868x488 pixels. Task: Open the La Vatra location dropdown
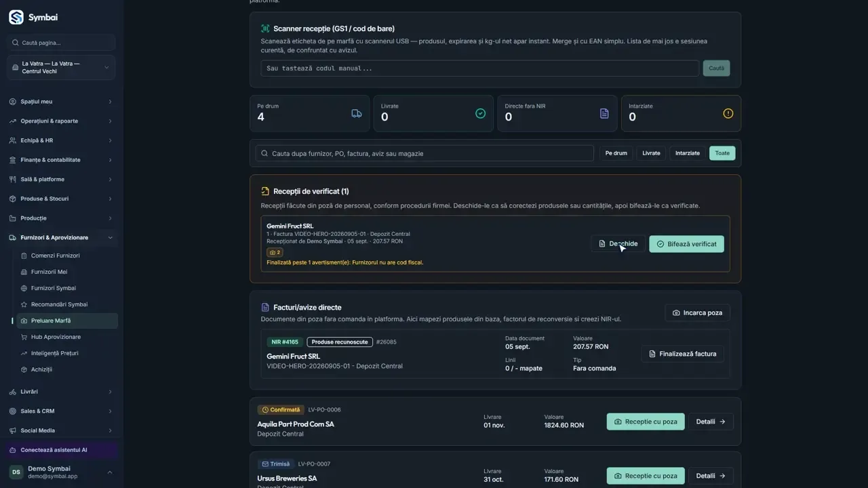61,67
